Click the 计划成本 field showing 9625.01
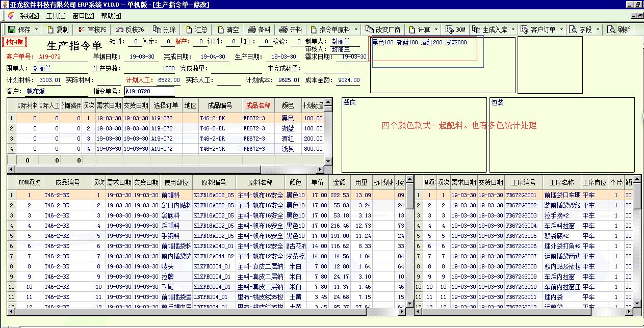Screen dimensions: 644x328 pyautogui.click(x=289, y=80)
